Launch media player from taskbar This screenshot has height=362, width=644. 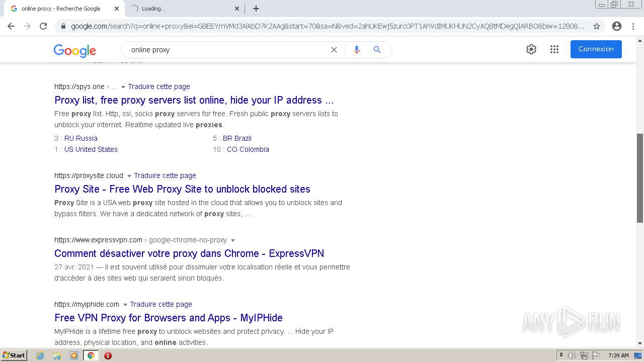coord(74,355)
